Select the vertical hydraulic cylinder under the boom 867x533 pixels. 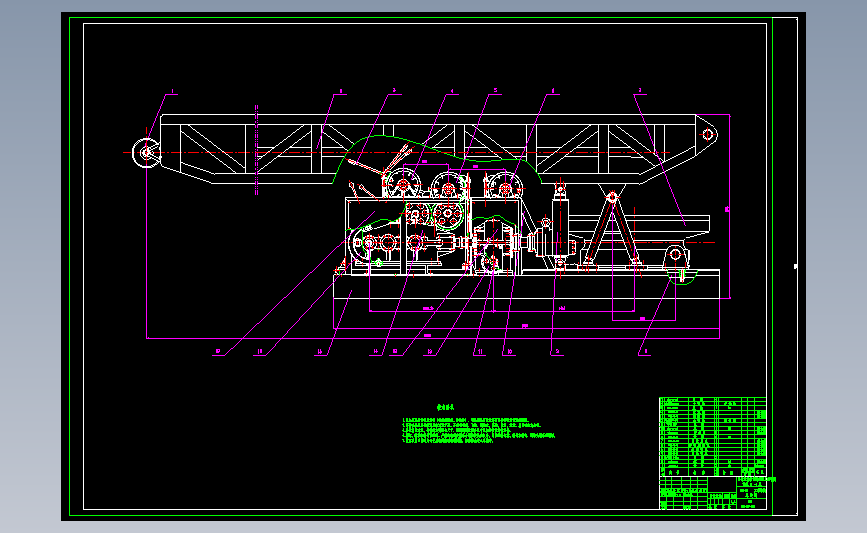click(560, 228)
